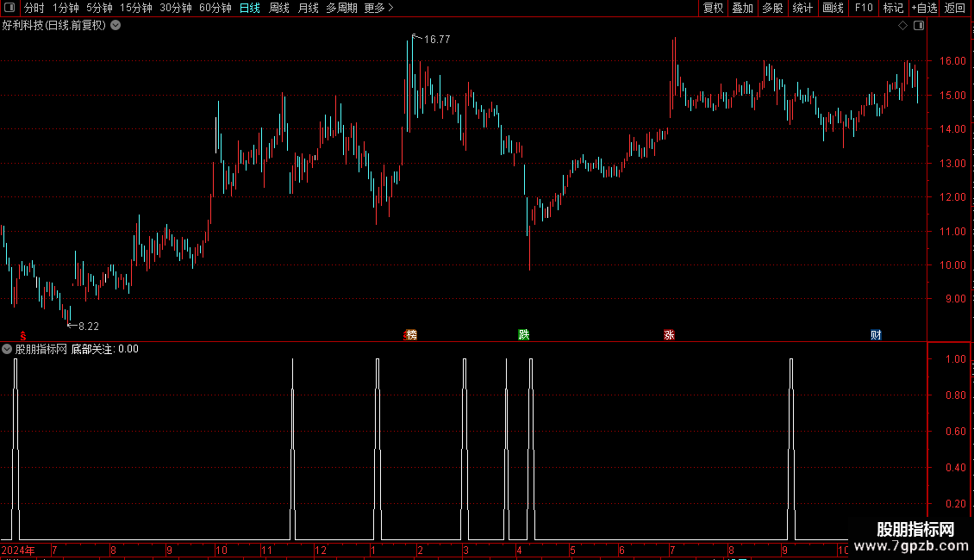This screenshot has height=560, width=974.
Task: Click the 榜 event marker
Action: point(411,334)
